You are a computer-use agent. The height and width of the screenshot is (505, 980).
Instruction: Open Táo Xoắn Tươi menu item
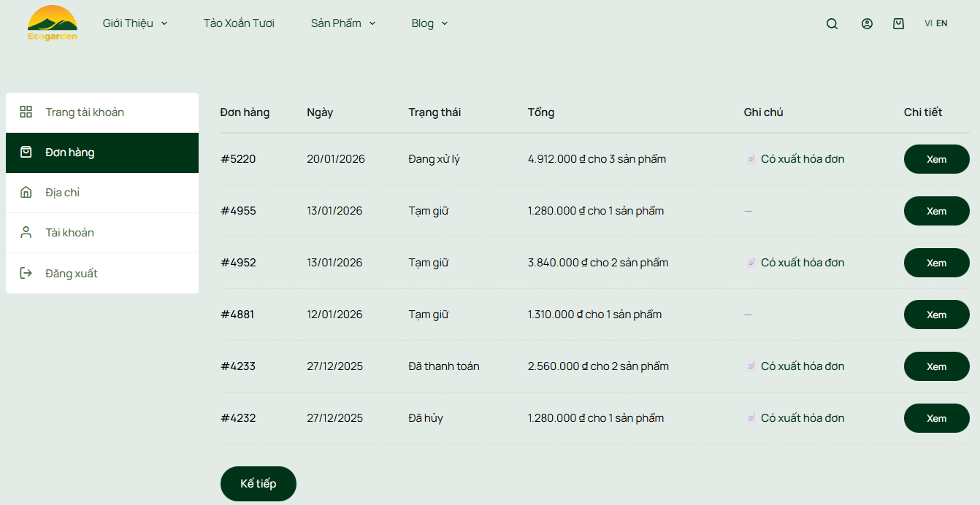pyautogui.click(x=239, y=23)
